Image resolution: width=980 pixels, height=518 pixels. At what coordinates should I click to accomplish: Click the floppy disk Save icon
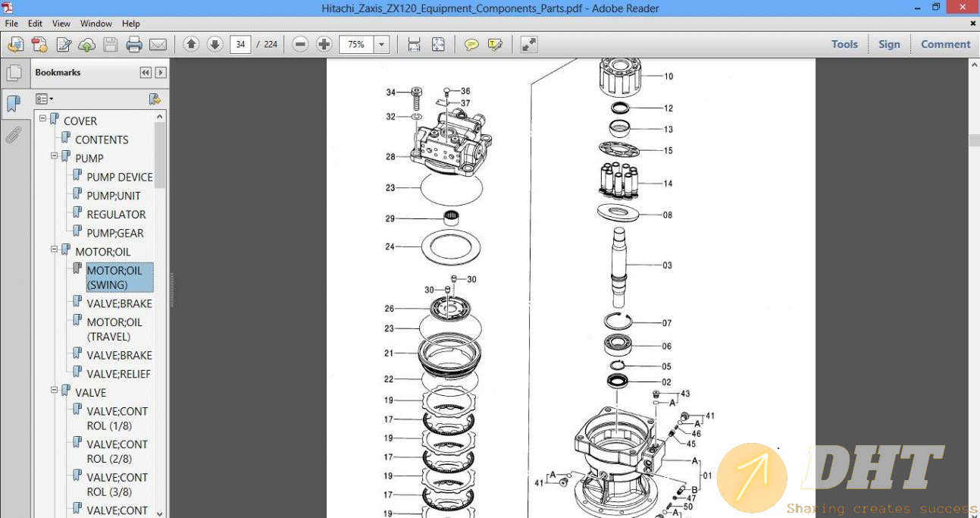coord(111,45)
